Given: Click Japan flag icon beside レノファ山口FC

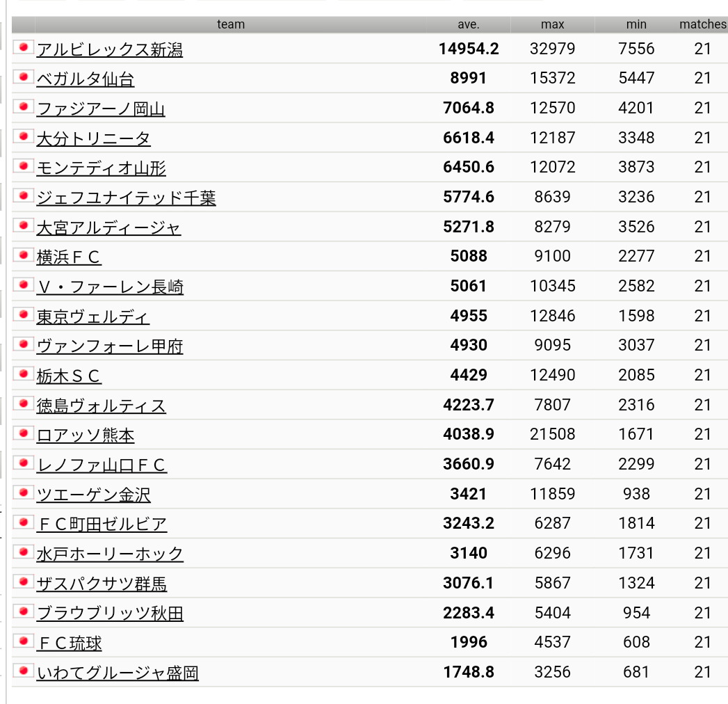Looking at the screenshot, I should [23, 463].
